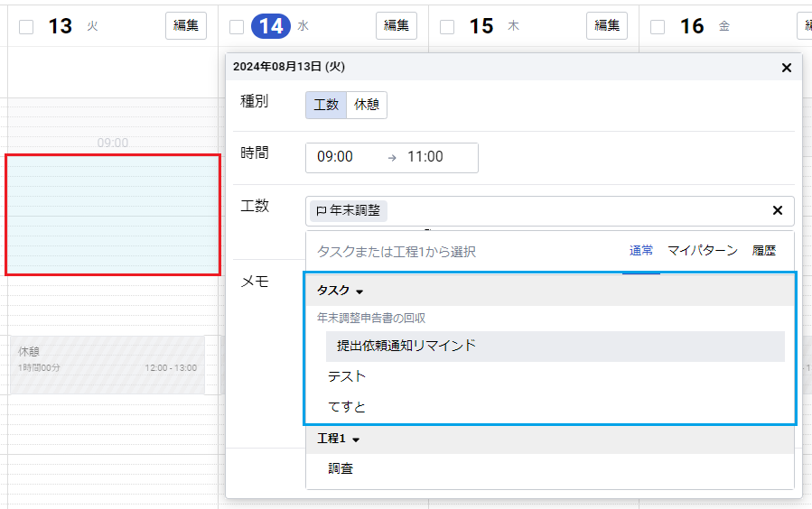Toggle the checkbox for day 14
This screenshot has width=812, height=509.
237,27
